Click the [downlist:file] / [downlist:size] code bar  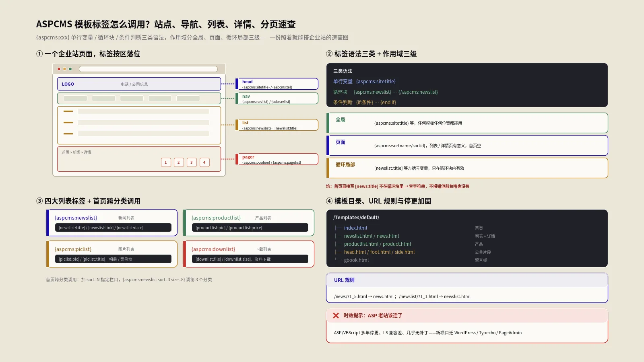(x=250, y=259)
